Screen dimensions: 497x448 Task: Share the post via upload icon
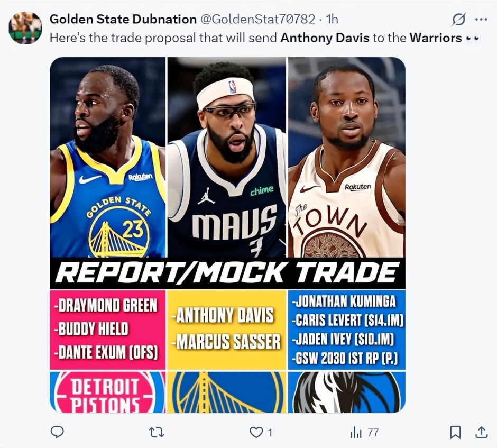(482, 432)
